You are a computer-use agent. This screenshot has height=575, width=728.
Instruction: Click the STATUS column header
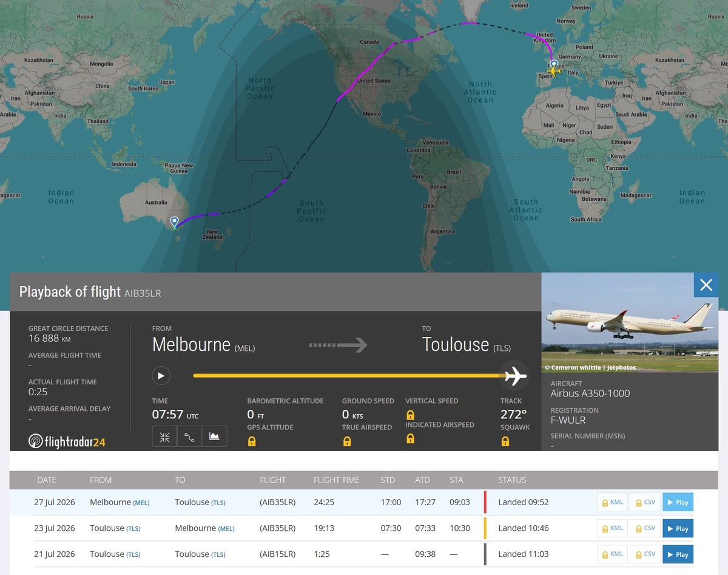[x=512, y=480]
